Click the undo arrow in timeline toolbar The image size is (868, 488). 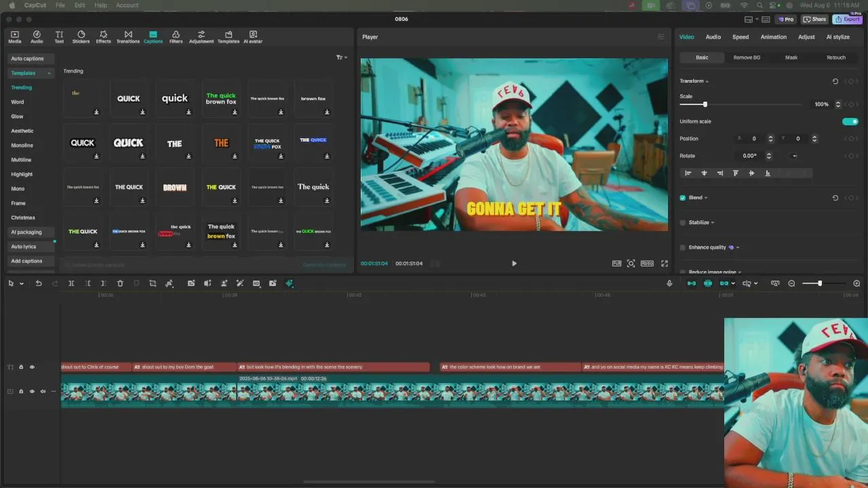point(39,283)
